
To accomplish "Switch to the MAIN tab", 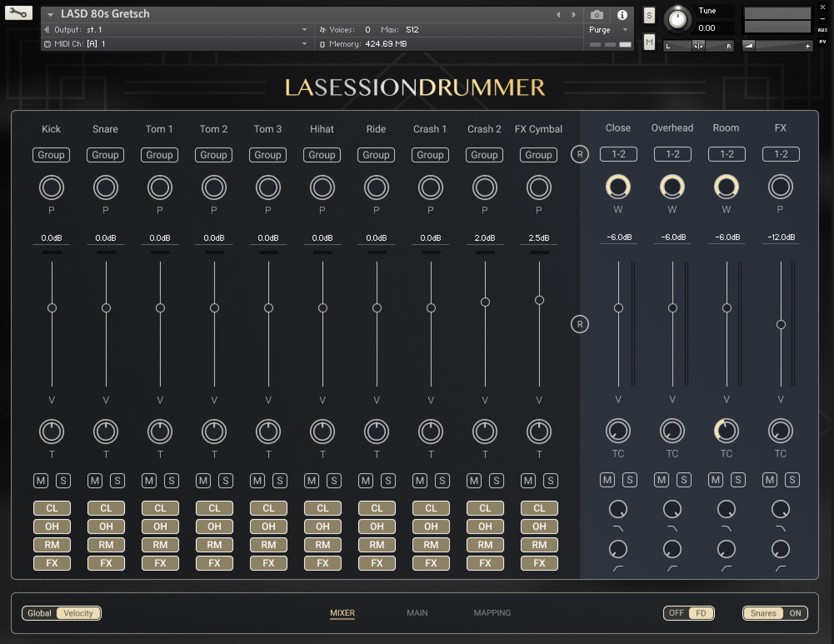I will (417, 613).
